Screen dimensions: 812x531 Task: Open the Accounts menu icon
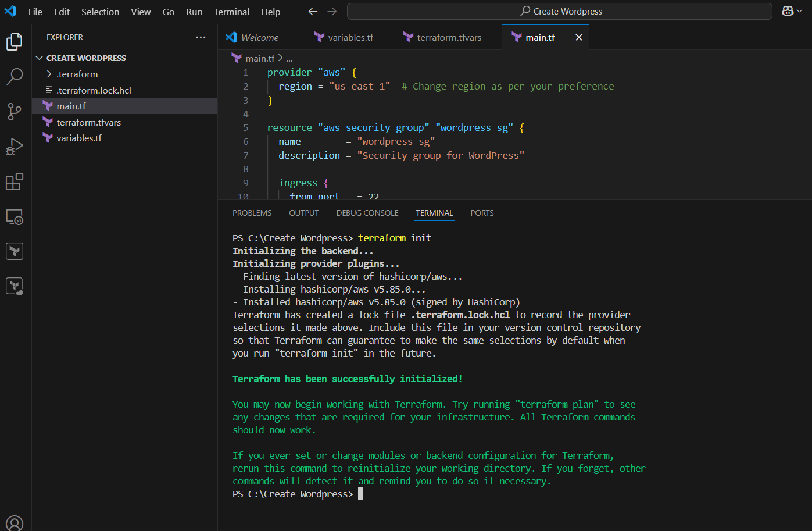[15, 522]
